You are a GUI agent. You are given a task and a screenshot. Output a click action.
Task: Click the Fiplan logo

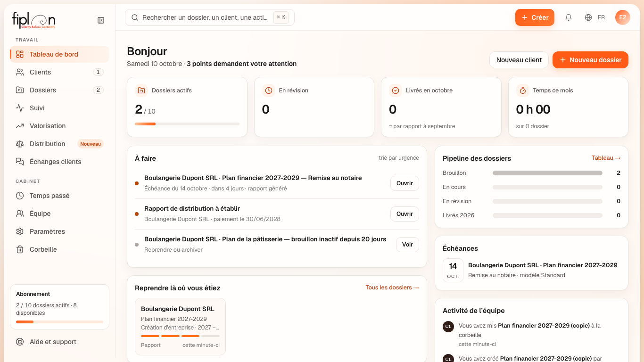(x=33, y=20)
